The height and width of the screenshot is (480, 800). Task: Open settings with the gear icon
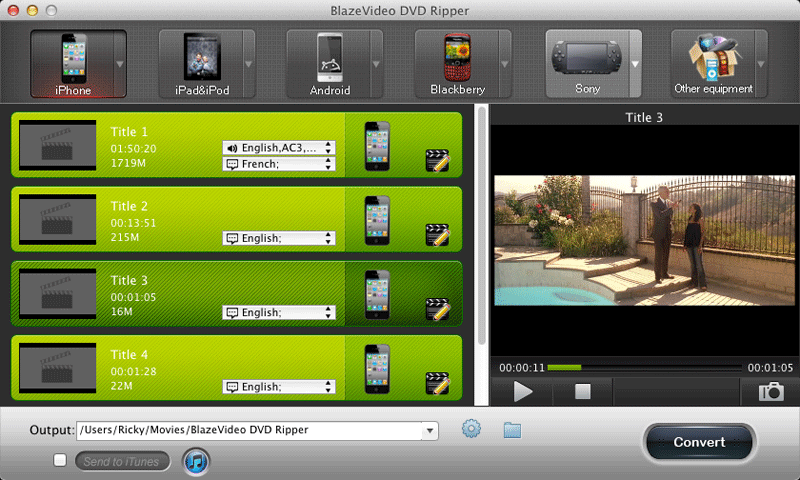(471, 428)
